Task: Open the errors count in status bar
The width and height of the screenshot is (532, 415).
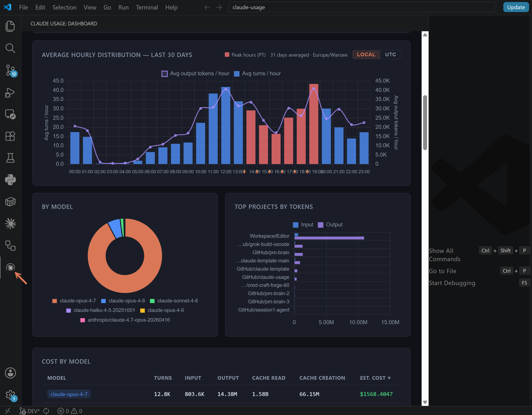Action: pyautogui.click(x=63, y=411)
